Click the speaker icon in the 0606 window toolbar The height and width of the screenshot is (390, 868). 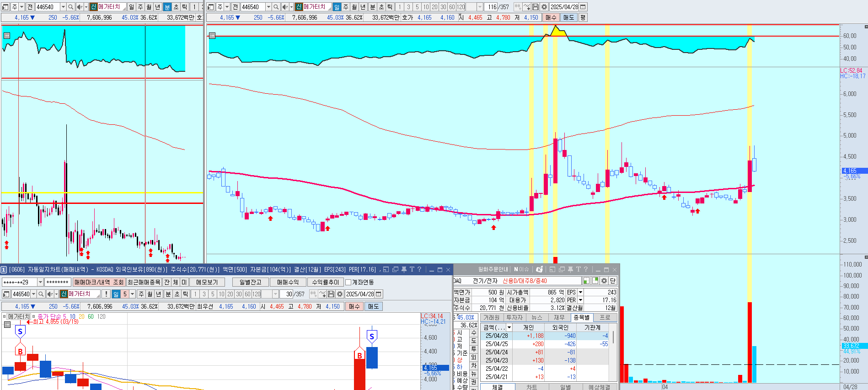50,294
